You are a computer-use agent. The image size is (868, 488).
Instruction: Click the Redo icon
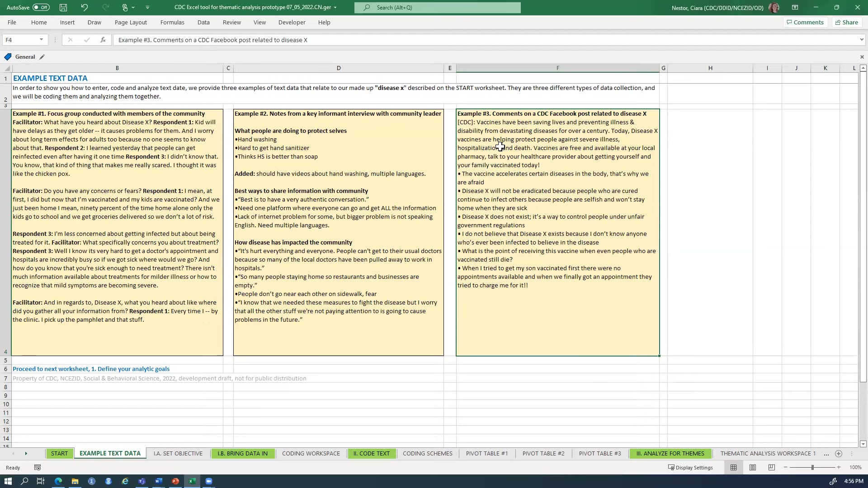[105, 7]
